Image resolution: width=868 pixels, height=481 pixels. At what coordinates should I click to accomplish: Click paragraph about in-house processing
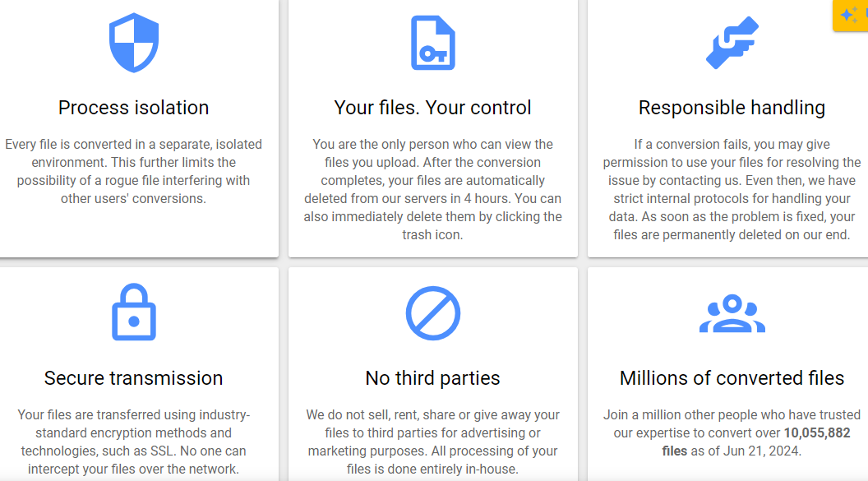pyautogui.click(x=433, y=442)
